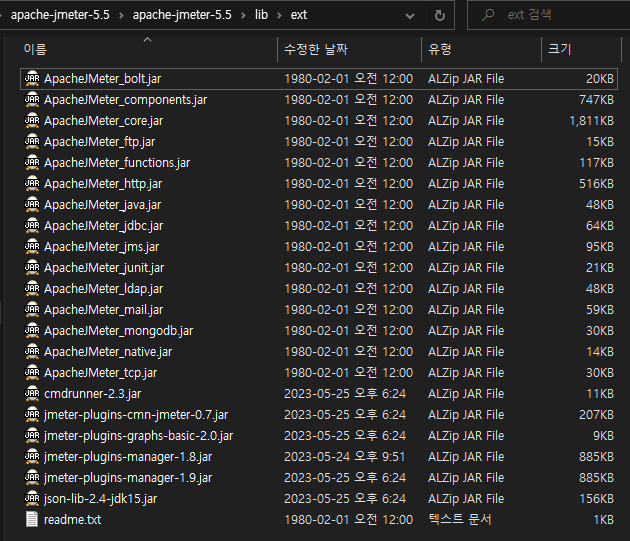Click the 1KB size of readme.txt

pyautogui.click(x=603, y=519)
